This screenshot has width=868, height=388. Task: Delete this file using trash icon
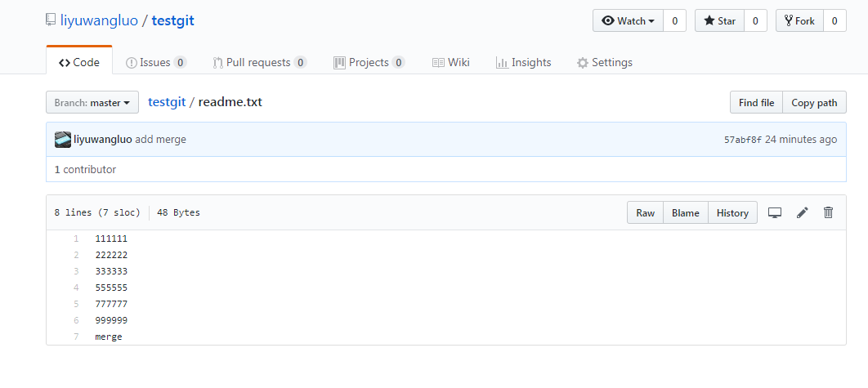tap(828, 212)
